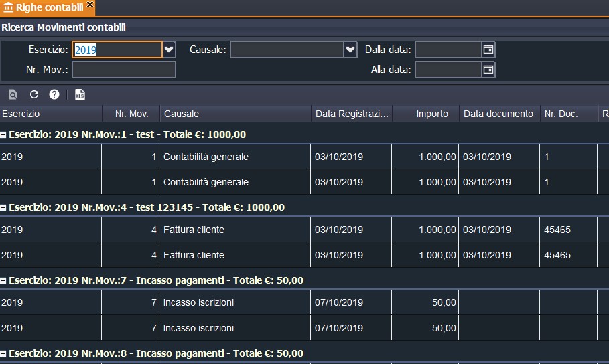Click the Dalla data input field
The image size is (609, 364).
pyautogui.click(x=448, y=50)
